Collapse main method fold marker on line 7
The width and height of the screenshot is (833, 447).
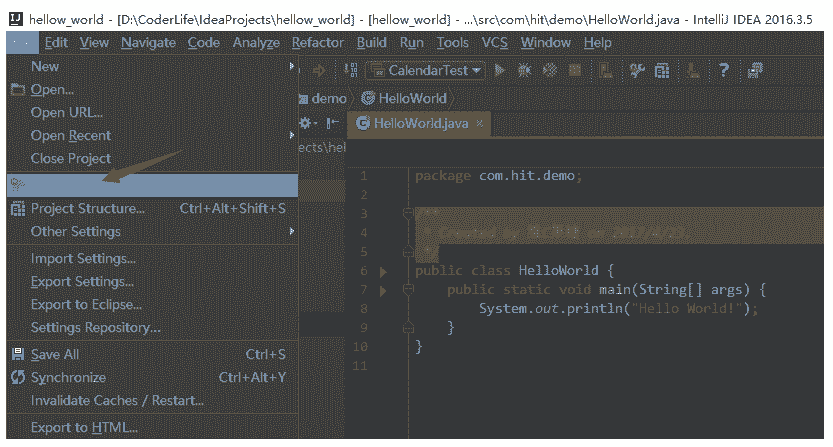point(408,289)
